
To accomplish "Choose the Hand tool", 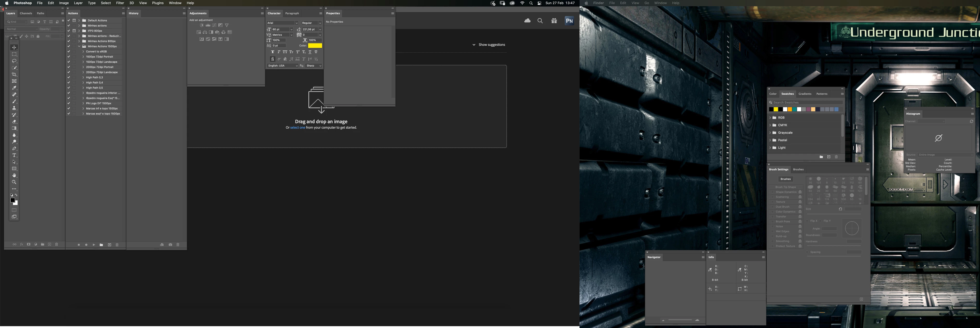I will tap(14, 176).
